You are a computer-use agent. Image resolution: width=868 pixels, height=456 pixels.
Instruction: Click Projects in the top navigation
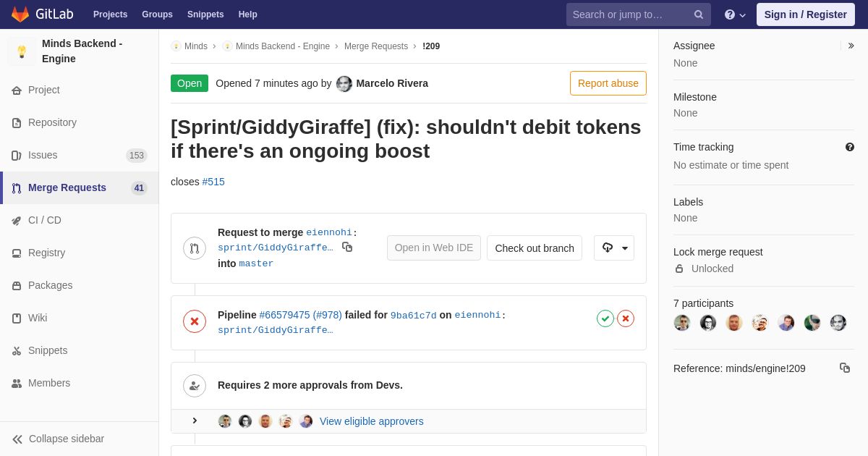110,14
